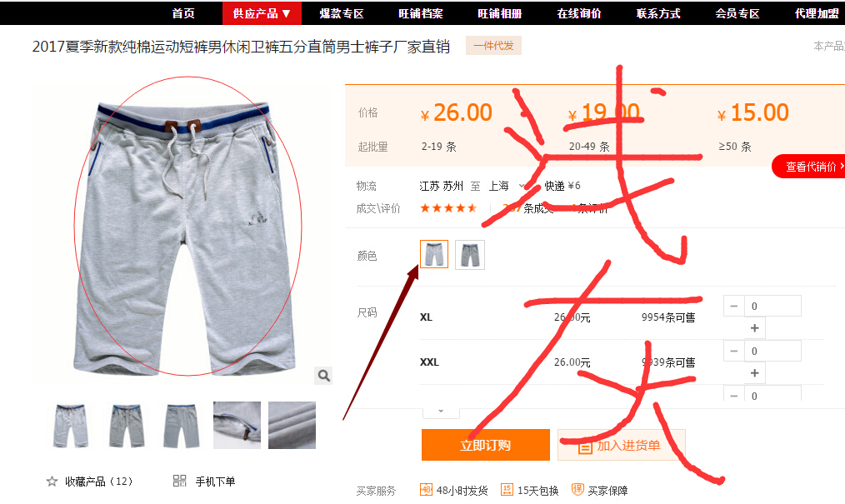Decrease XL quantity with minus button
Image resolution: width=845 pixels, height=504 pixels.
tap(733, 306)
